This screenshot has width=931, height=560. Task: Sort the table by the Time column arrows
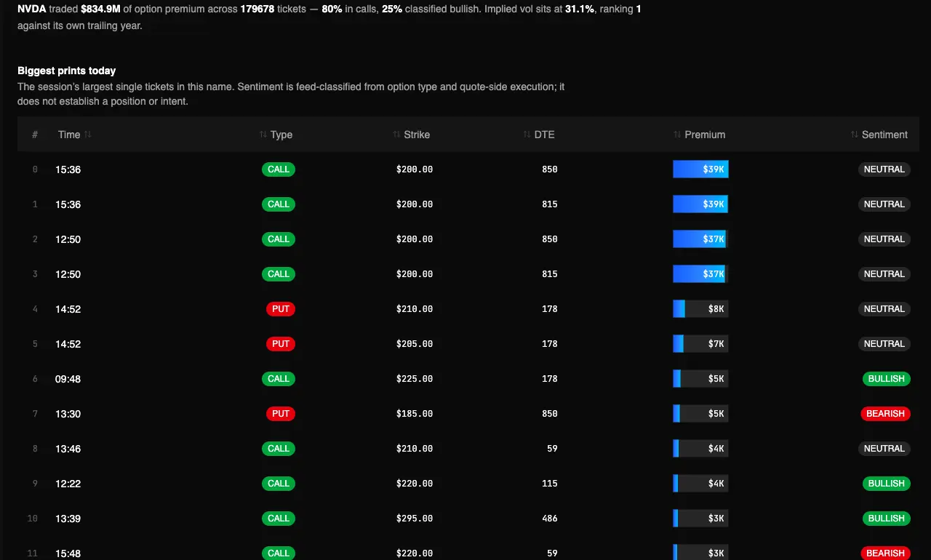[88, 135]
